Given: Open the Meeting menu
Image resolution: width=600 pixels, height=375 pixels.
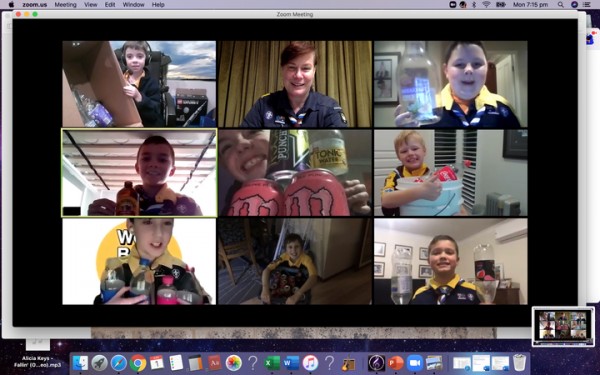Looking at the screenshot, I should (65, 5).
